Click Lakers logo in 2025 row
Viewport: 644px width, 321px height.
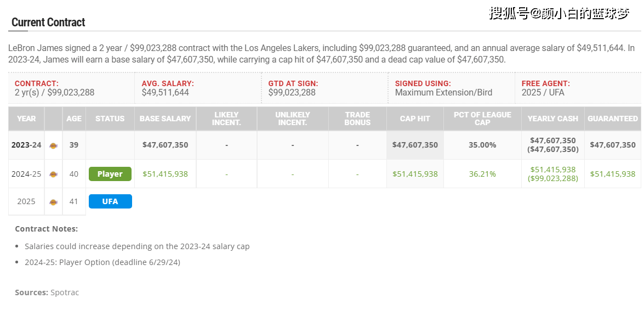point(53,201)
